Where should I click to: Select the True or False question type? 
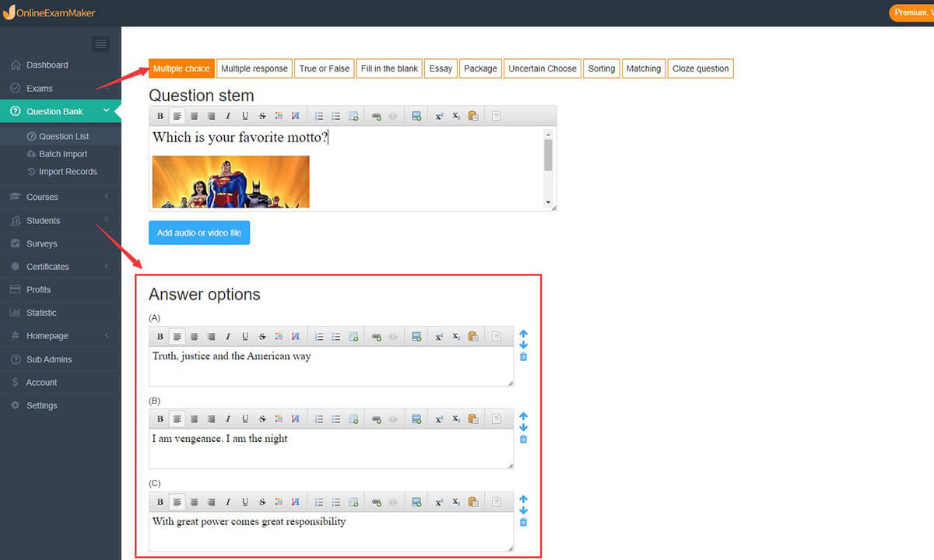(324, 68)
